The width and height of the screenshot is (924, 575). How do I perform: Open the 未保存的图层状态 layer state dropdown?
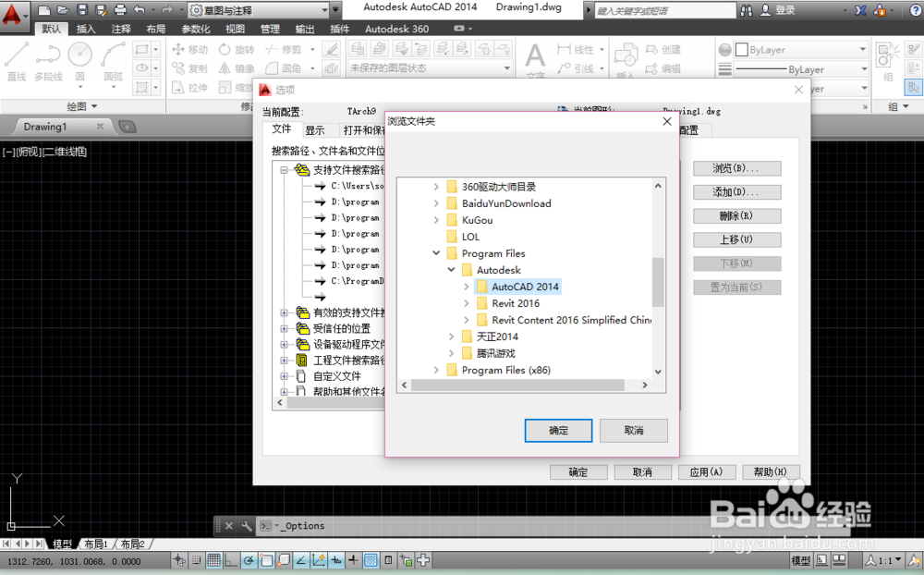pos(430,67)
